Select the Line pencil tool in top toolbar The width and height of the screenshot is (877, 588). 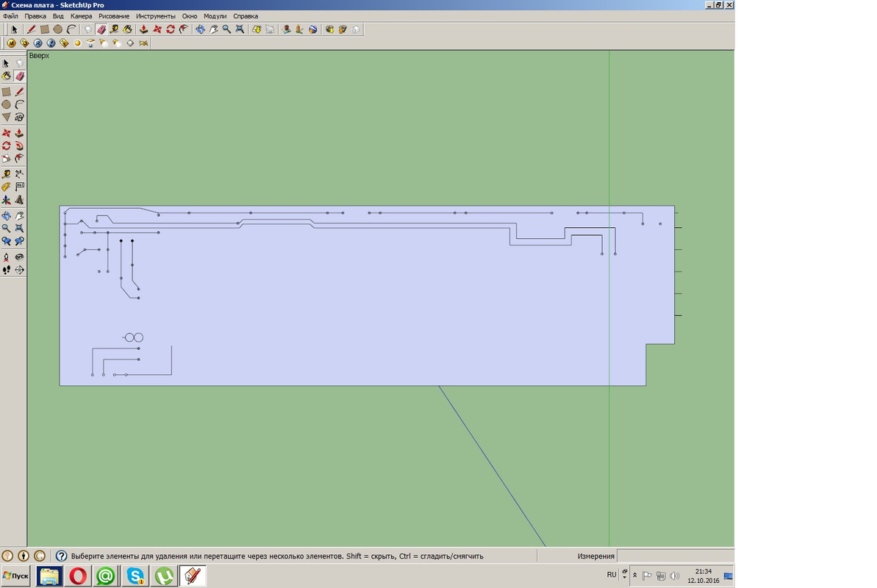tap(32, 29)
